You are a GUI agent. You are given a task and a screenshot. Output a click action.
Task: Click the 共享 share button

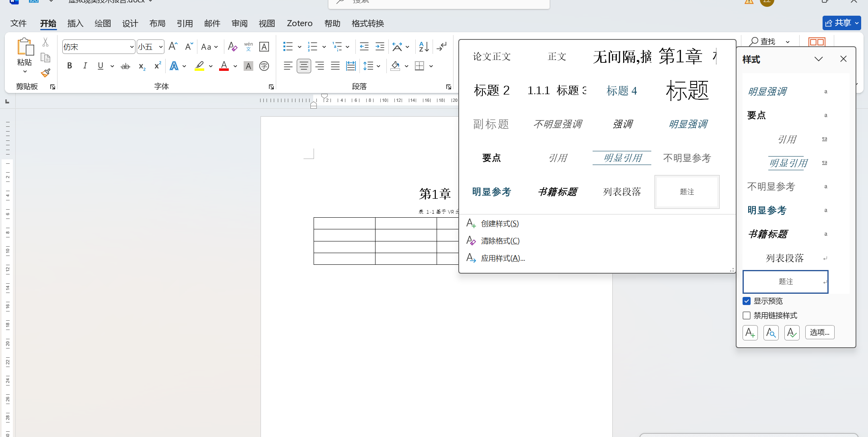839,23
